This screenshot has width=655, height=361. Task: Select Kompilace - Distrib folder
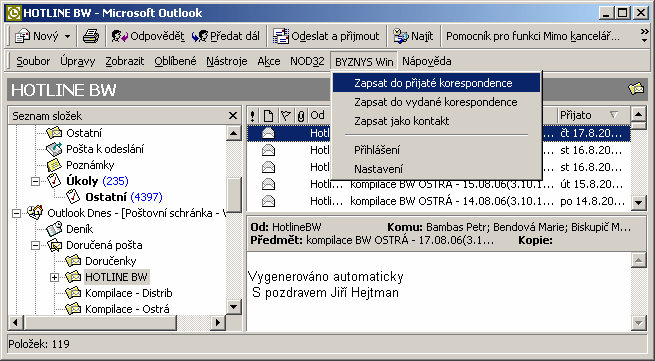(x=129, y=293)
